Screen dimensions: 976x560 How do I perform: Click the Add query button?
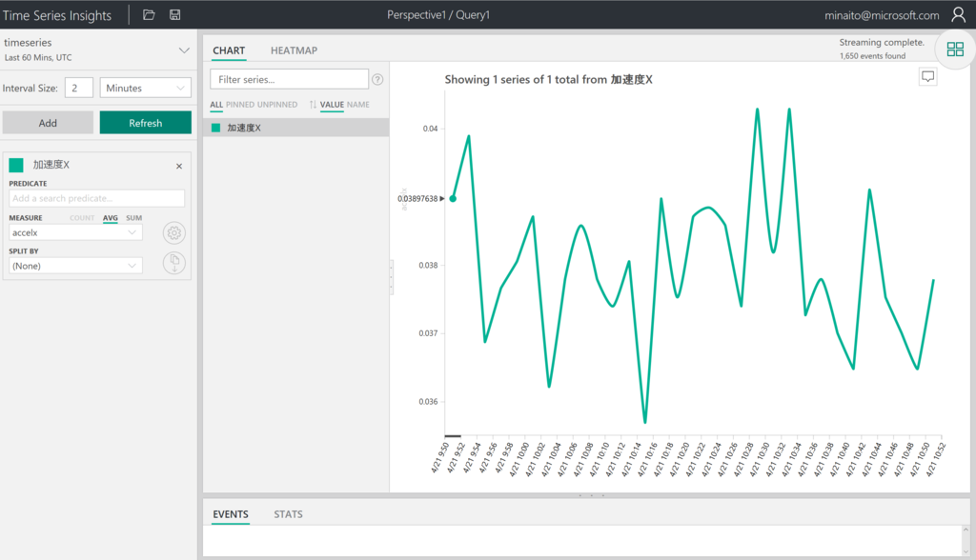tap(48, 123)
